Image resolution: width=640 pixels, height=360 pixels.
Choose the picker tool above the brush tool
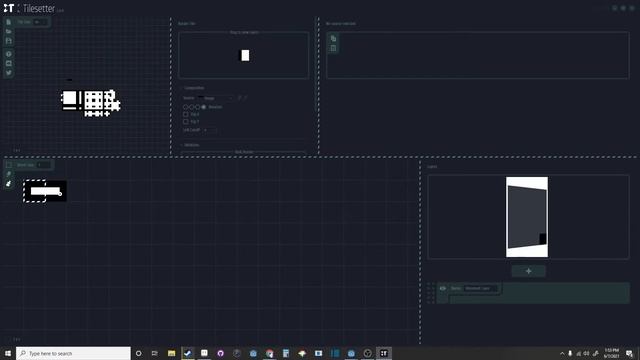click(9, 174)
